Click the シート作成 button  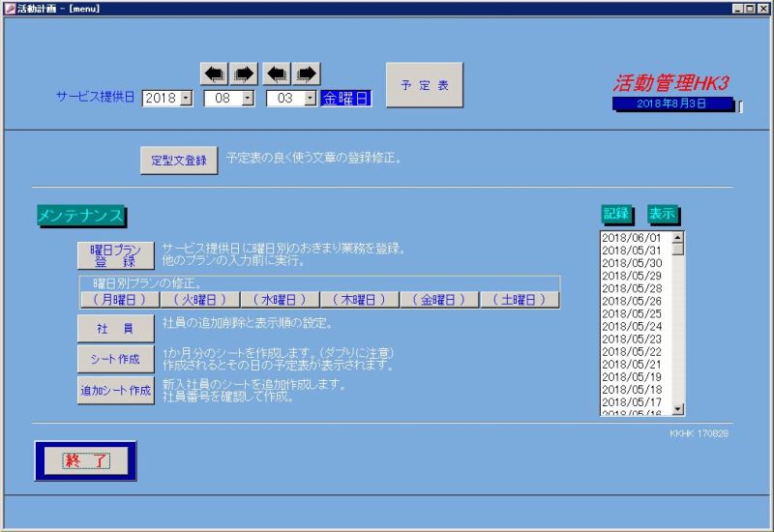tap(115, 359)
